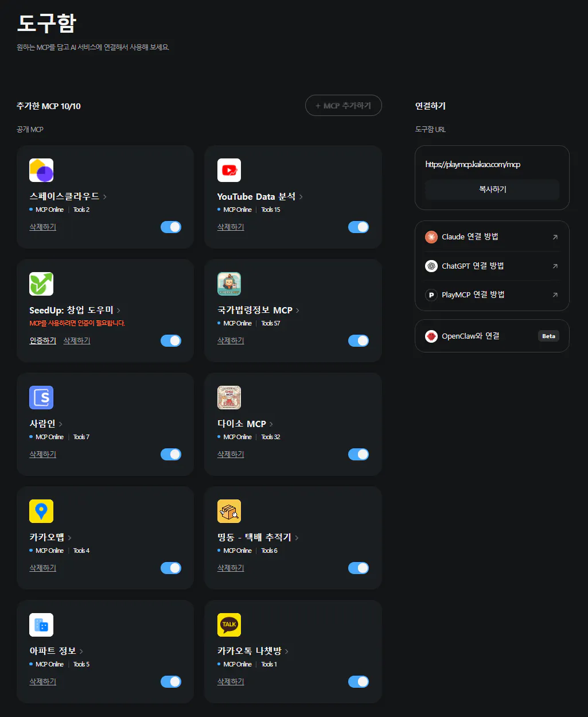Click 삭제하기 under 스페이스클라우드
The image size is (588, 717).
click(43, 227)
